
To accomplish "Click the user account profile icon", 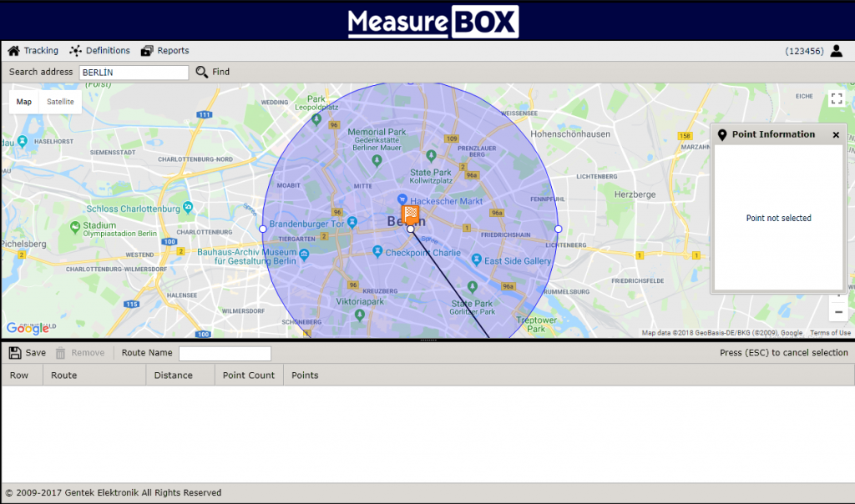I will pyautogui.click(x=837, y=51).
